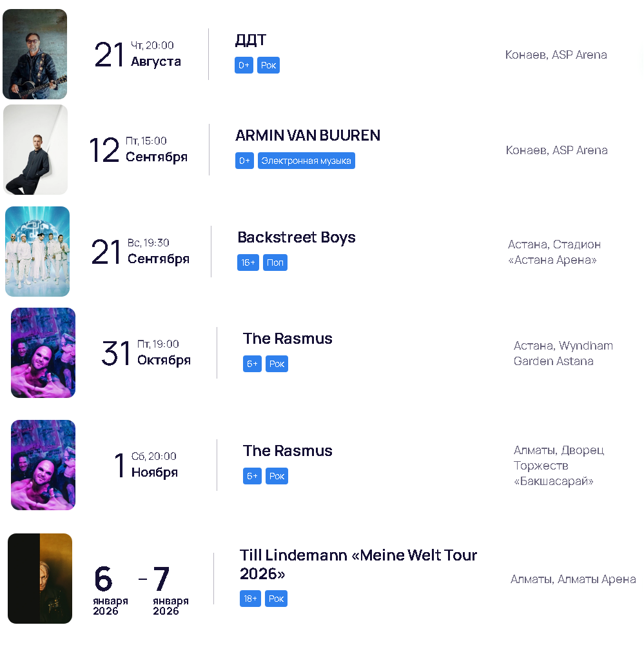Open the Backstreet Boys poster thumbnail
The width and height of the screenshot is (644, 645).
[37, 252]
